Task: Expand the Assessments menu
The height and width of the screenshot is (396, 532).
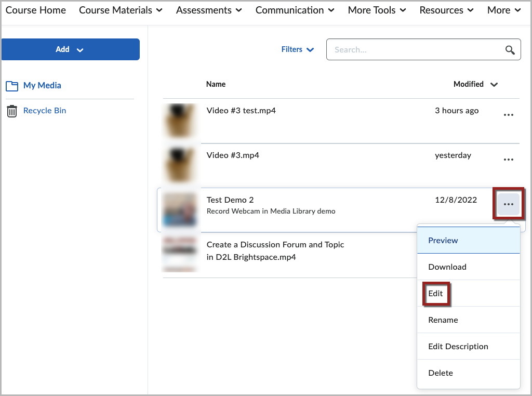Action: coord(209,10)
